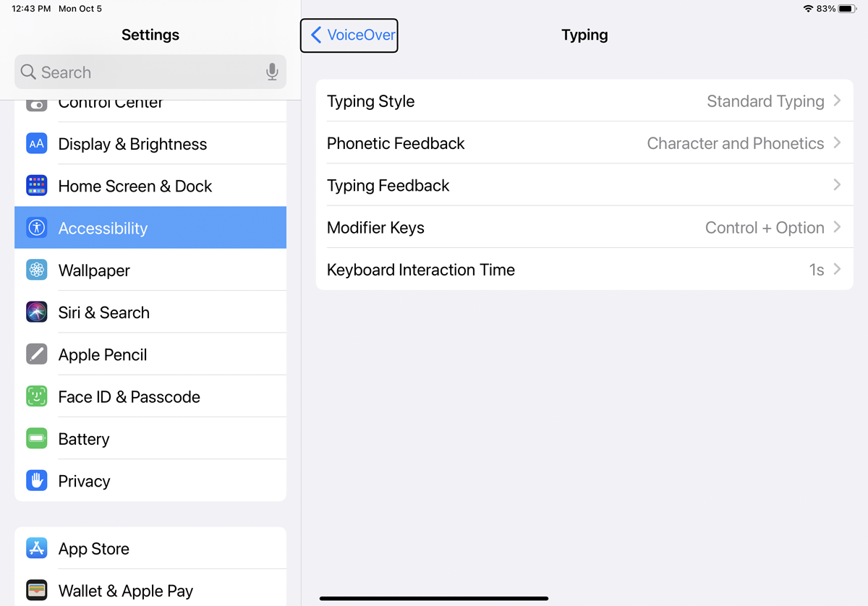868x606 pixels.
Task: Open Wallet & Apple Pay label
Action: point(126,591)
